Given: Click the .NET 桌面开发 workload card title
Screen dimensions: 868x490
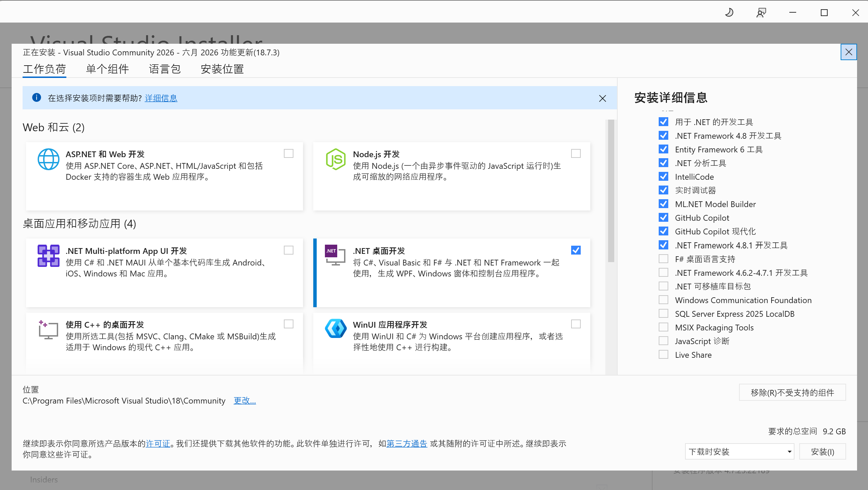Looking at the screenshot, I should coord(379,251).
